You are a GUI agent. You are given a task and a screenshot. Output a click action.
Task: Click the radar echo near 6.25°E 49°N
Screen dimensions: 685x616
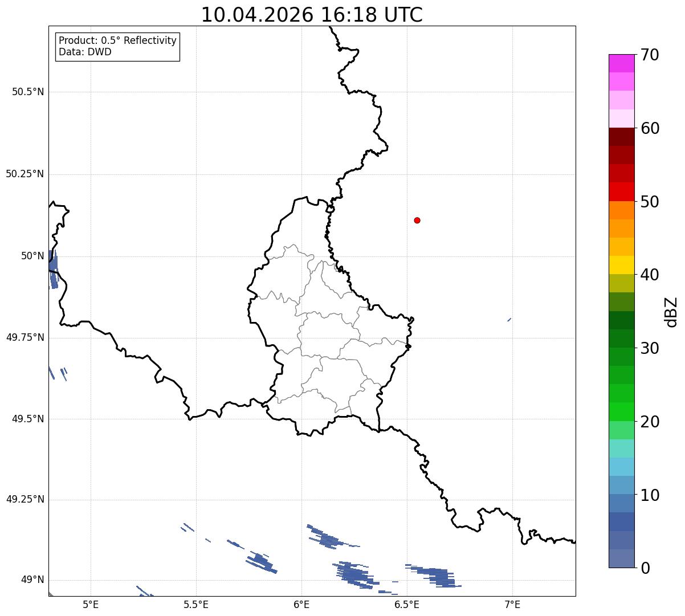tap(355, 574)
